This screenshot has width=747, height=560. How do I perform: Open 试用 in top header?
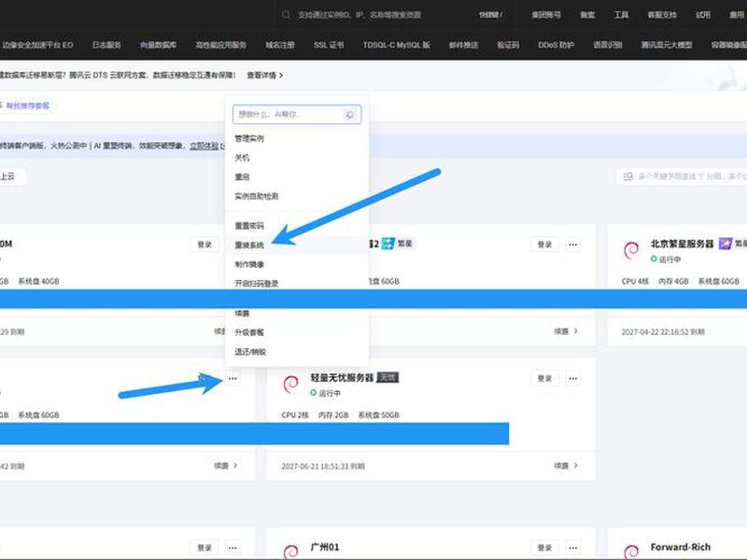pyautogui.click(x=703, y=15)
